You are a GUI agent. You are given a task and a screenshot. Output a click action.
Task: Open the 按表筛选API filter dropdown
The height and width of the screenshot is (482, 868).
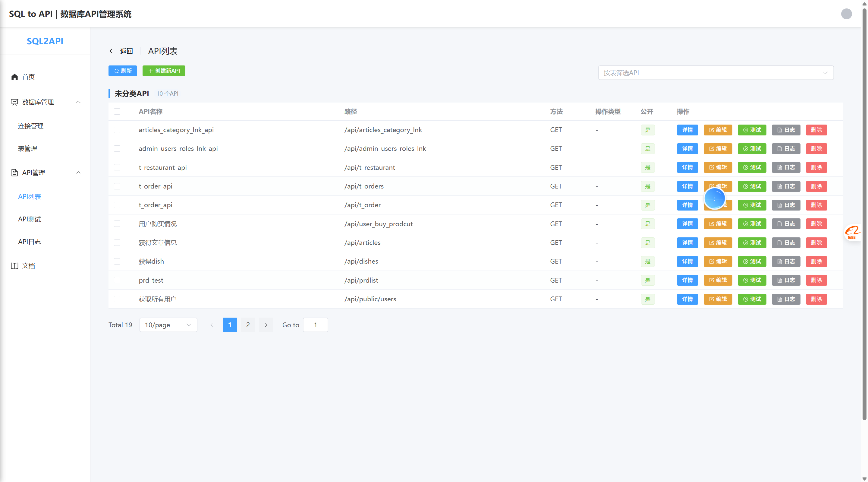pos(716,73)
